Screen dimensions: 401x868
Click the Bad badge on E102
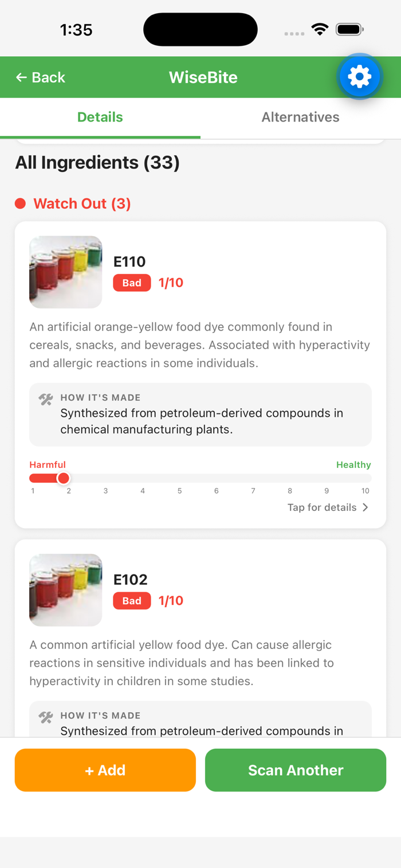click(132, 601)
